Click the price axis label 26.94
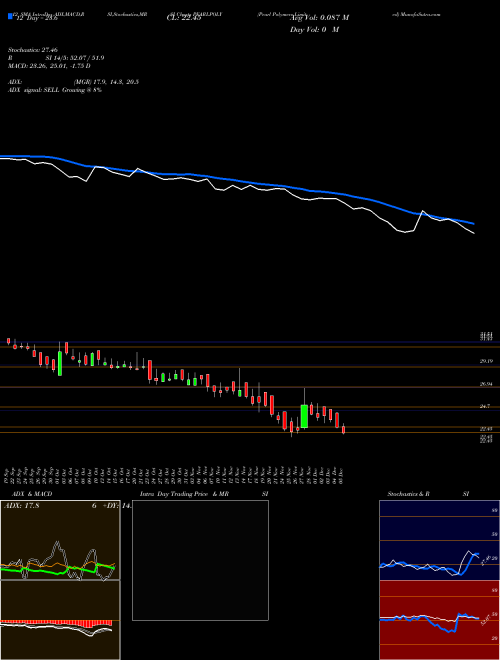The image size is (500, 660). point(486,384)
